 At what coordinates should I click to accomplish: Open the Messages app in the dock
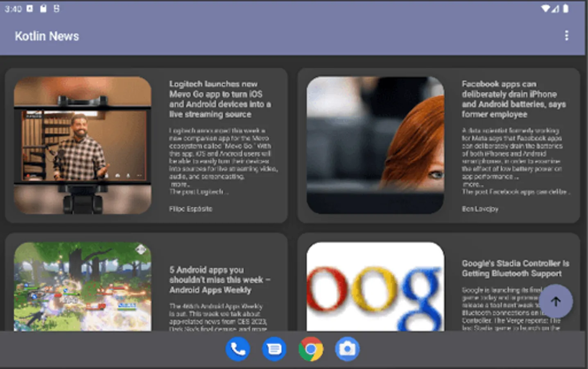(274, 349)
